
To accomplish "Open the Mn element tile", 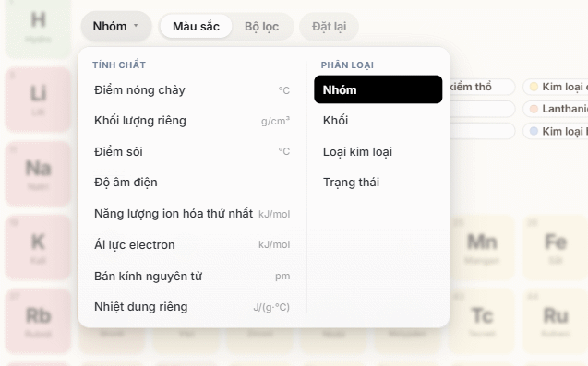I will tap(482, 247).
